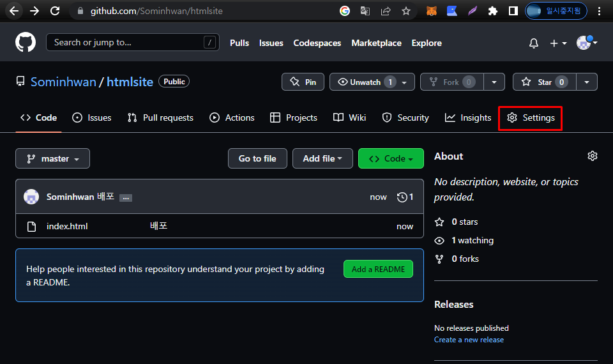The image size is (613, 364).
Task: Switch to the Insights tab
Action: pos(468,118)
